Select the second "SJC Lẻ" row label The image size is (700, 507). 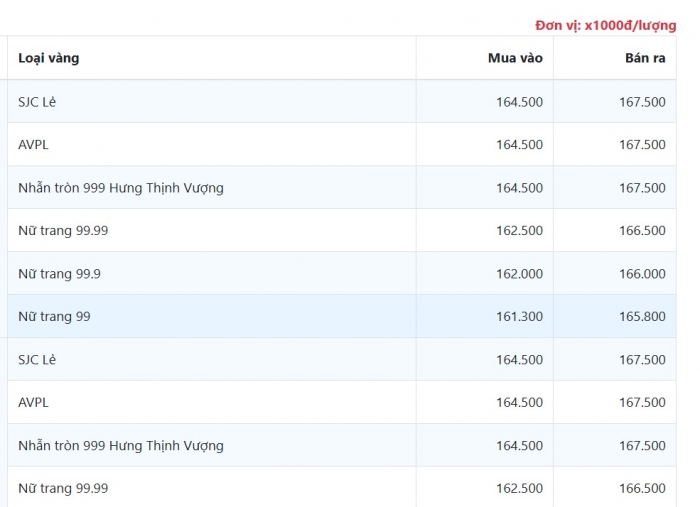click(37, 359)
